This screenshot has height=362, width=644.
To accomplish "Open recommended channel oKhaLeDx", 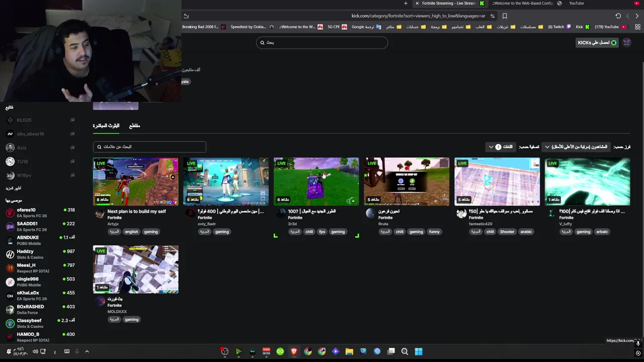I will (40, 296).
